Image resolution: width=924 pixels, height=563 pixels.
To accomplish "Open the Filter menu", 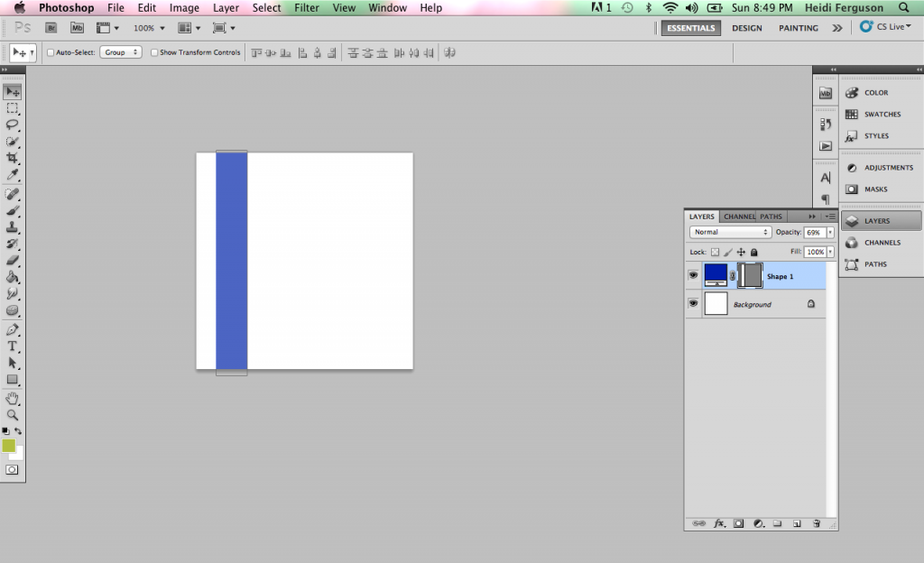I will 306,7.
